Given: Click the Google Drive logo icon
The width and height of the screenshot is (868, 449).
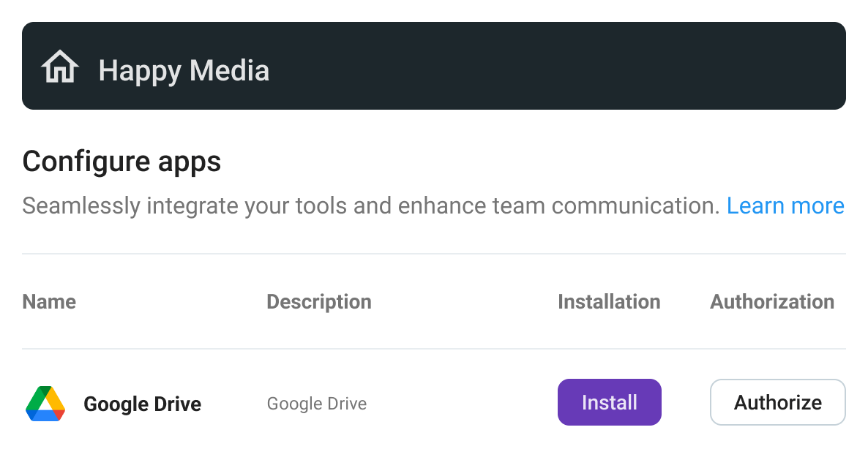Looking at the screenshot, I should (45, 404).
